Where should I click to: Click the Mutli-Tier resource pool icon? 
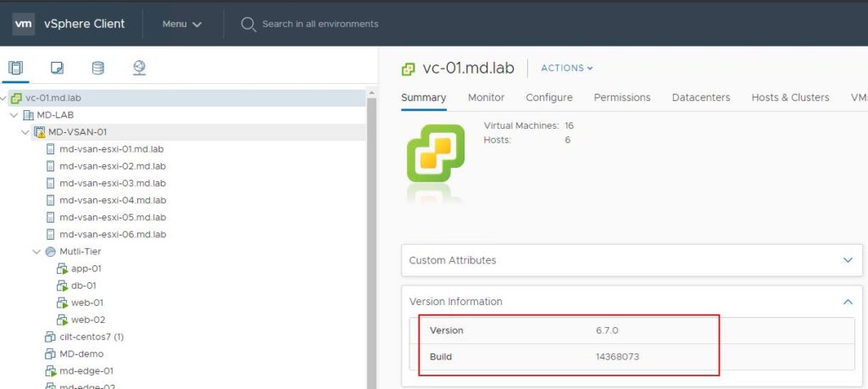tap(51, 252)
